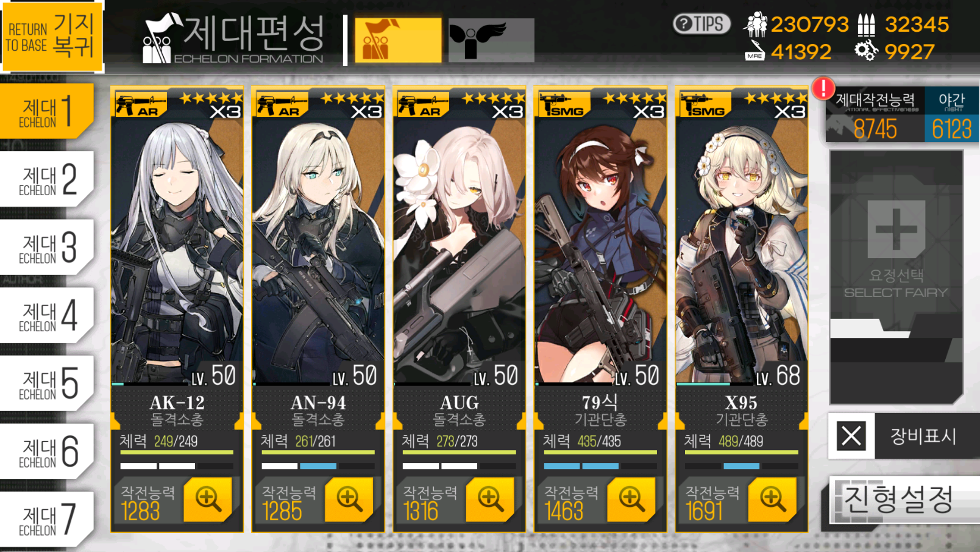Toggle the equipment display X checkbox
The height and width of the screenshot is (552, 980).
point(851,436)
